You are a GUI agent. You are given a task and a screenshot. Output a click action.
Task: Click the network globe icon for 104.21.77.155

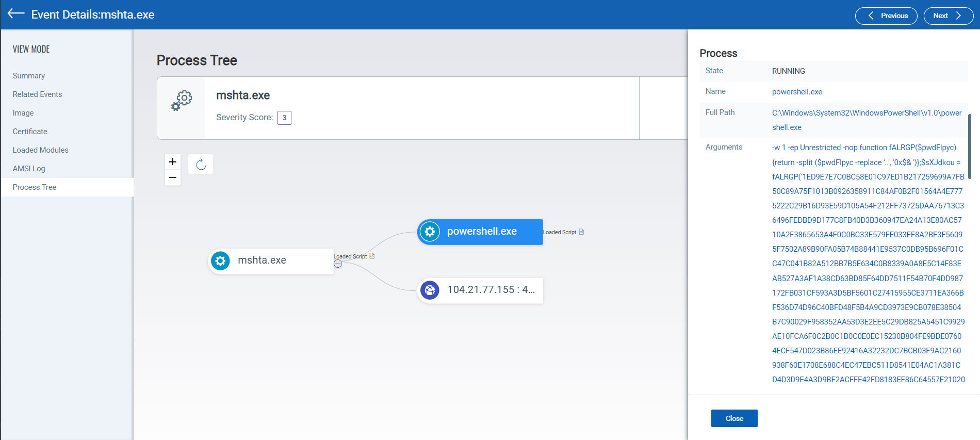430,290
